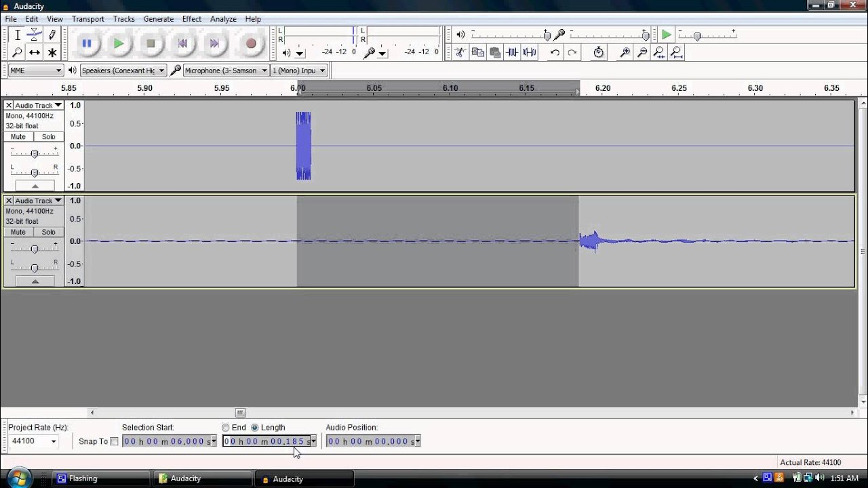Image resolution: width=868 pixels, height=488 pixels.
Task: Open Flashing window from the taskbar
Action: click(x=102, y=479)
